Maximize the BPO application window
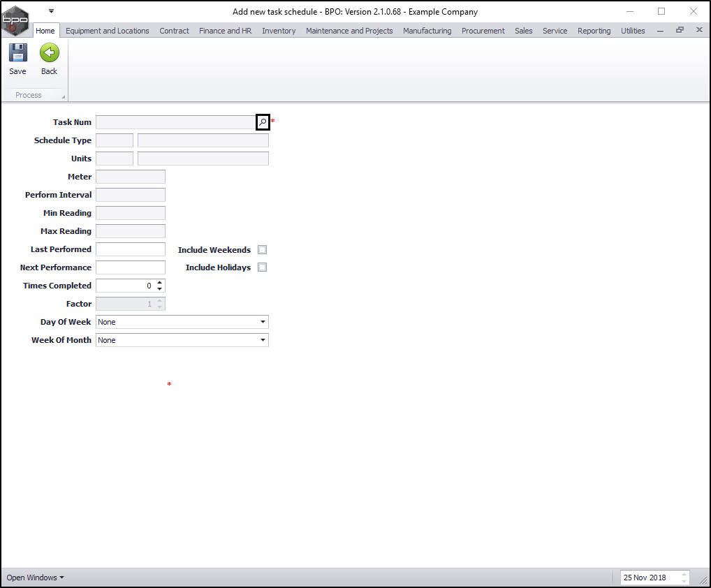 coord(661,11)
